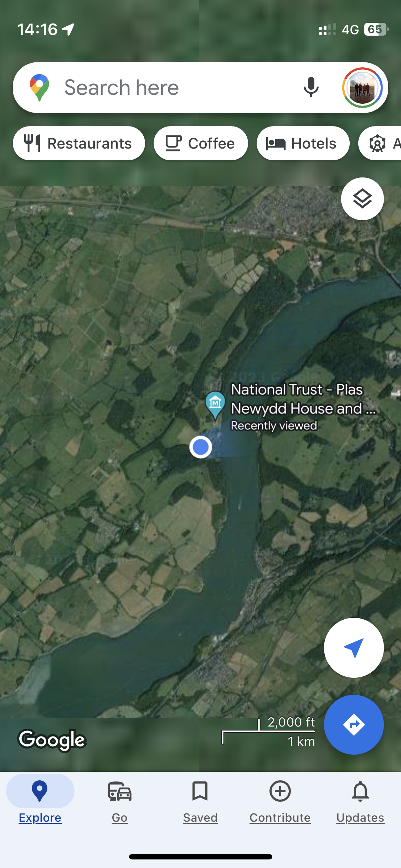Switch to the Go tab
Viewport: 401px width, 868px height.
click(x=120, y=802)
